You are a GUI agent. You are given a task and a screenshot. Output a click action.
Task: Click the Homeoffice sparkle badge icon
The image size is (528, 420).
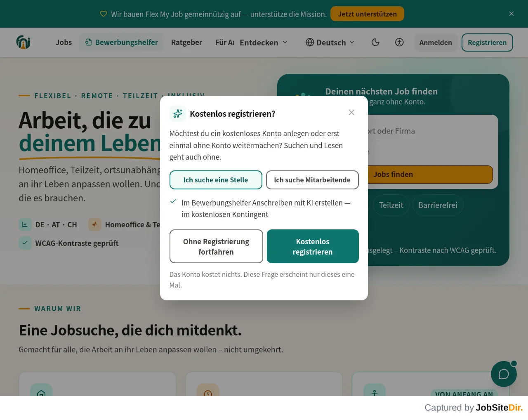pos(95,224)
